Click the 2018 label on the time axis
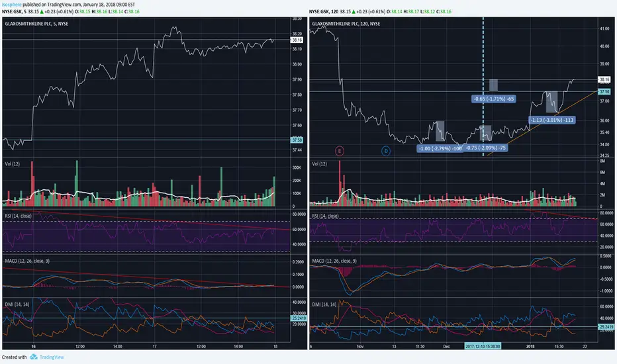Screen dimensions: 617x364 tap(530, 347)
